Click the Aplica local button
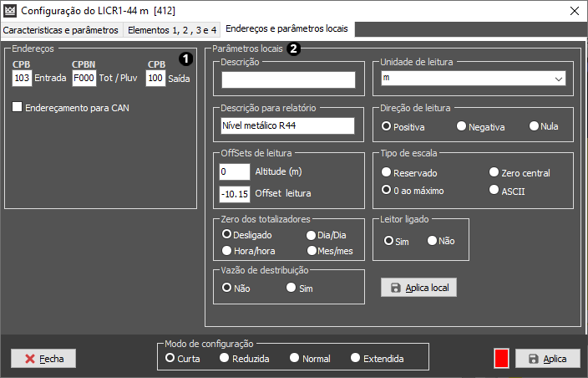This screenshot has height=378, width=588. tap(418, 288)
